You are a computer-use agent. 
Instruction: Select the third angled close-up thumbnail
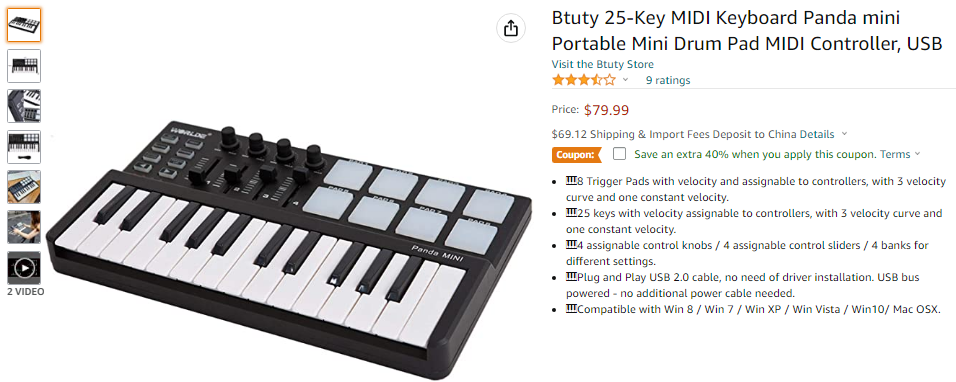click(24, 106)
